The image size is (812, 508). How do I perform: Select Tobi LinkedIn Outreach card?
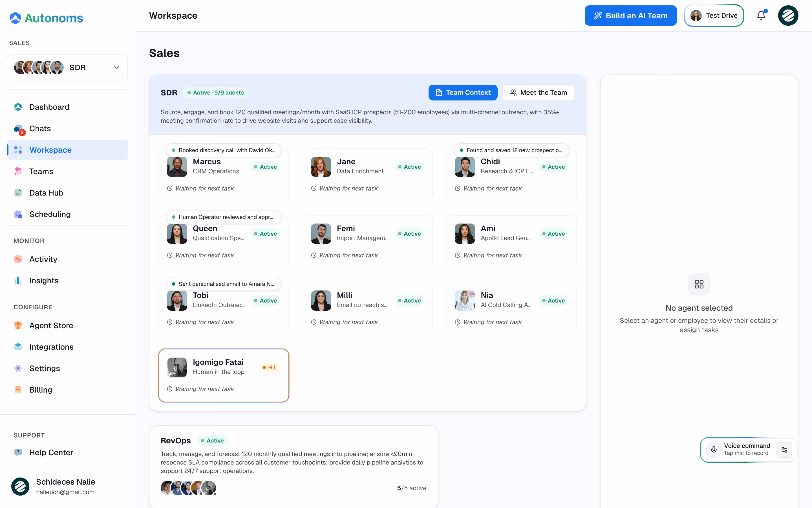pyautogui.click(x=224, y=308)
